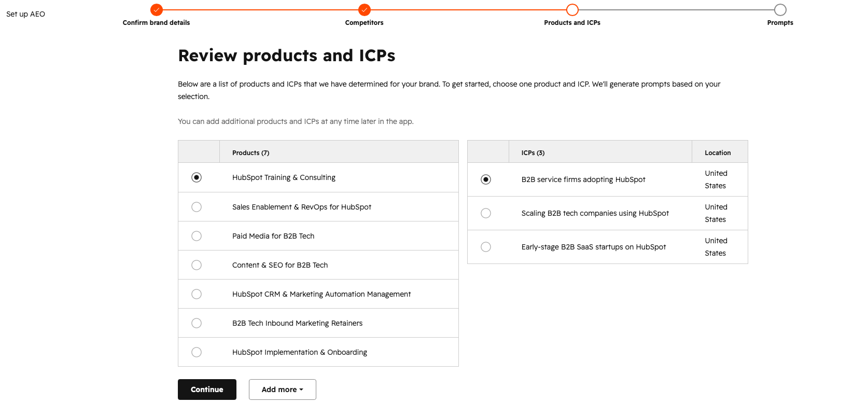Click B2B Tech Inbound Marketing Retainers text
Image resolution: width=868 pixels, height=417 pixels.
[298, 323]
